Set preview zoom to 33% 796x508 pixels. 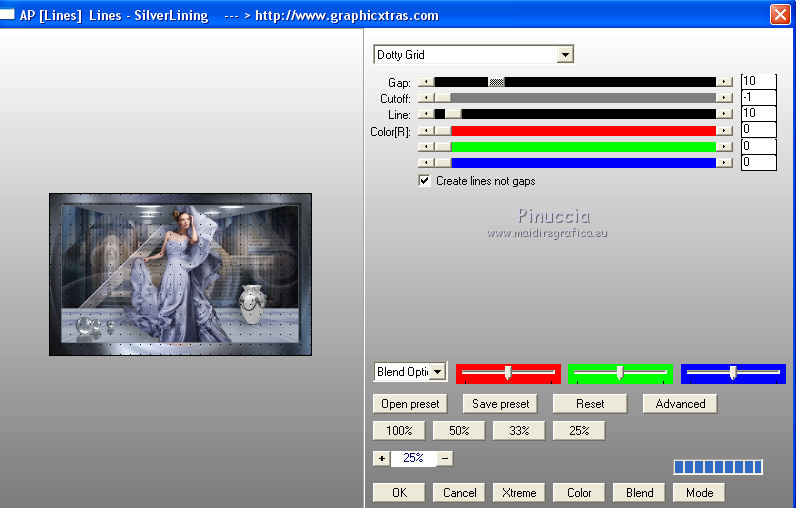pyautogui.click(x=519, y=431)
